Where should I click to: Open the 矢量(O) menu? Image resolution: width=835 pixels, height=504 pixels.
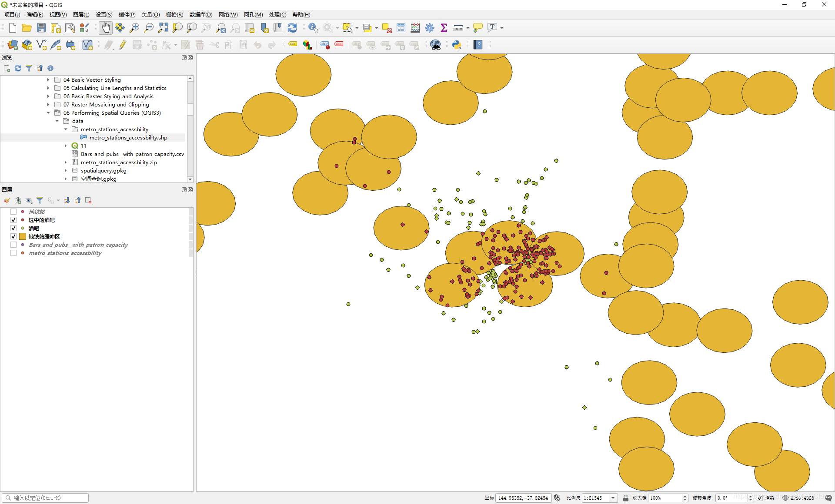[150, 14]
